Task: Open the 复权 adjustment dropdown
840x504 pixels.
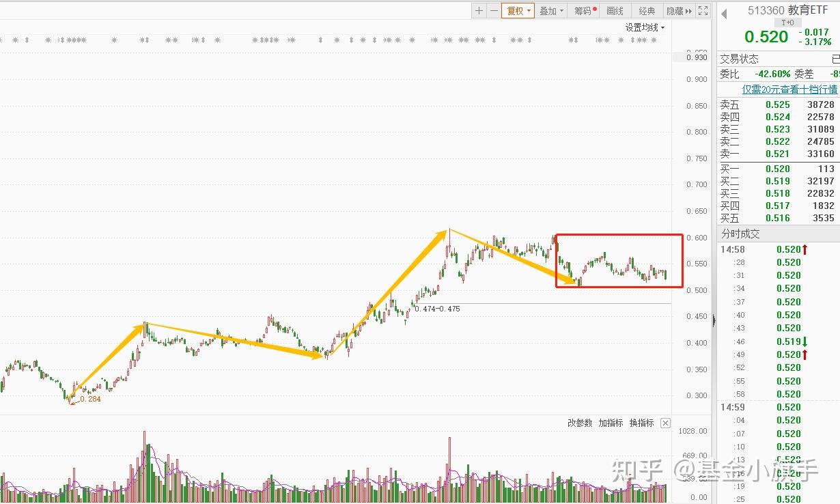Action: click(518, 10)
